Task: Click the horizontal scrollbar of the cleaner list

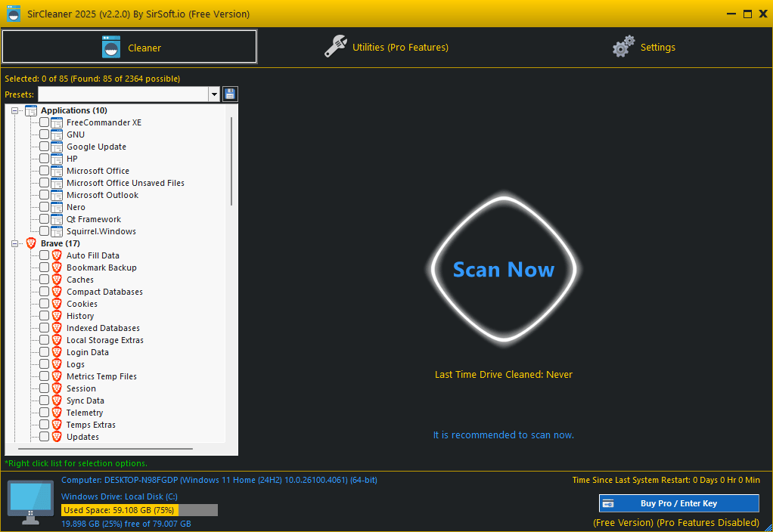Action: pos(105,449)
